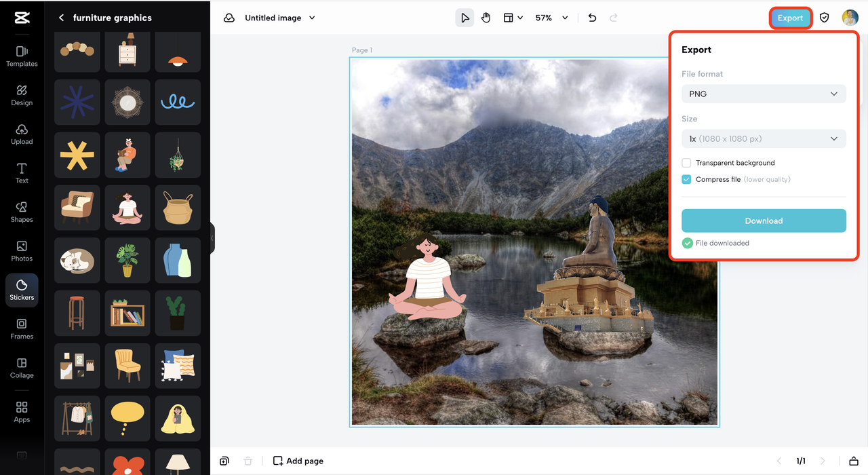Screen dimensions: 868x475
Task: Add the potted monstera plant sticker
Action: click(x=127, y=261)
